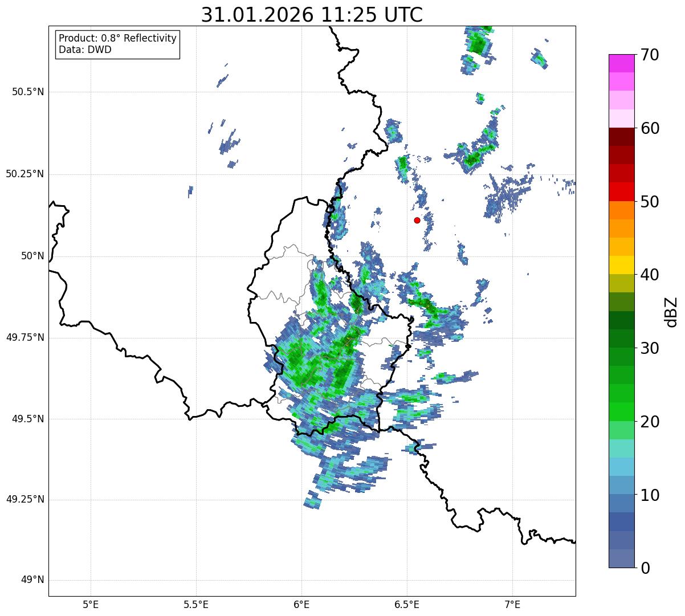Pick the orange swatch just below 50
The height and width of the screenshot is (616, 685).
(x=621, y=210)
